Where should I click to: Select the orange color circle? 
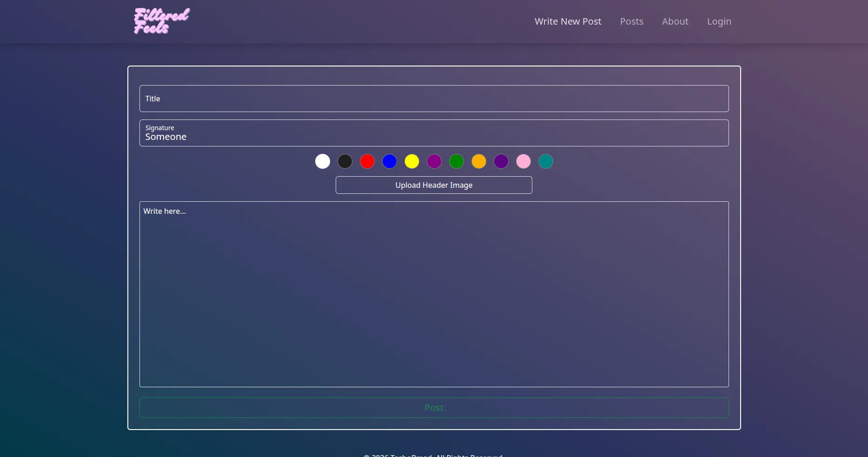coord(479,161)
